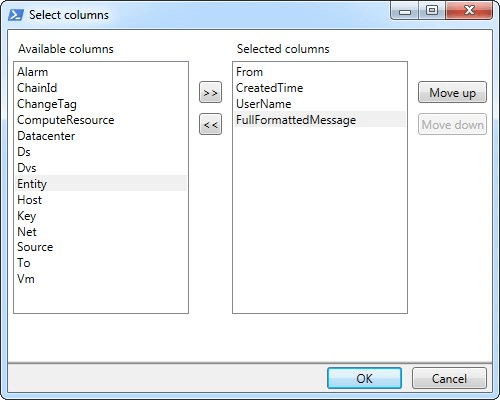Viewport: 500px width, 400px height.
Task: Cancel the column selection
Action: click(449, 378)
